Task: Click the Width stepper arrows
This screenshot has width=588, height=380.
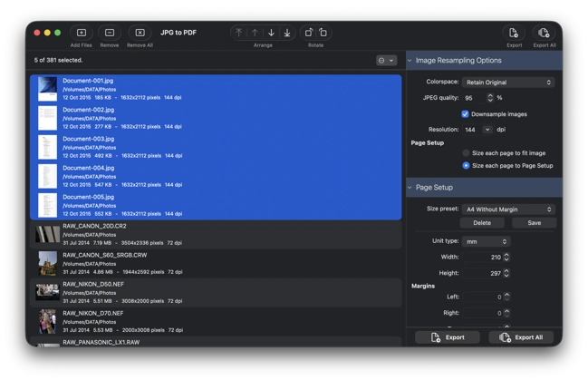Action: point(506,258)
